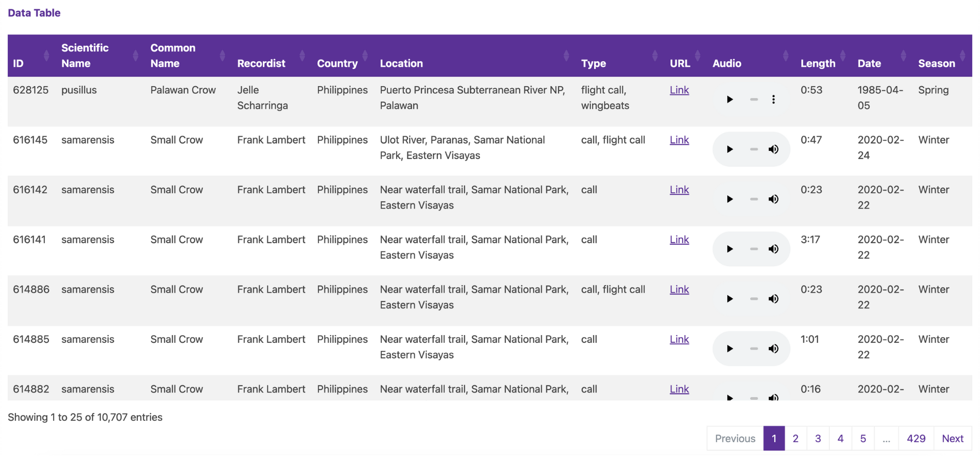Play audio for recording 614885
The width and height of the screenshot is (980, 459).
click(729, 349)
